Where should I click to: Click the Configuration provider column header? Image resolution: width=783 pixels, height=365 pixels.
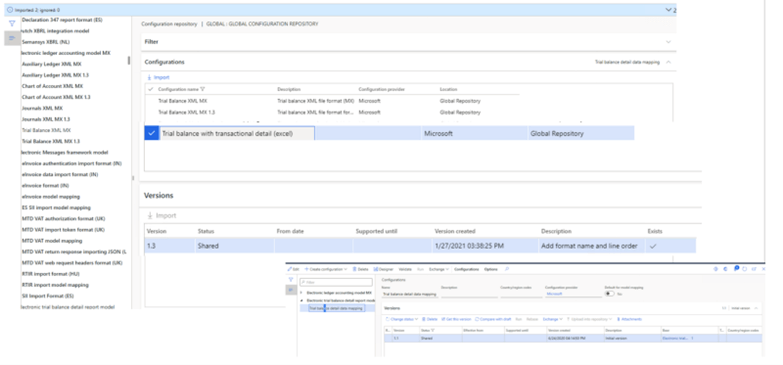point(382,89)
